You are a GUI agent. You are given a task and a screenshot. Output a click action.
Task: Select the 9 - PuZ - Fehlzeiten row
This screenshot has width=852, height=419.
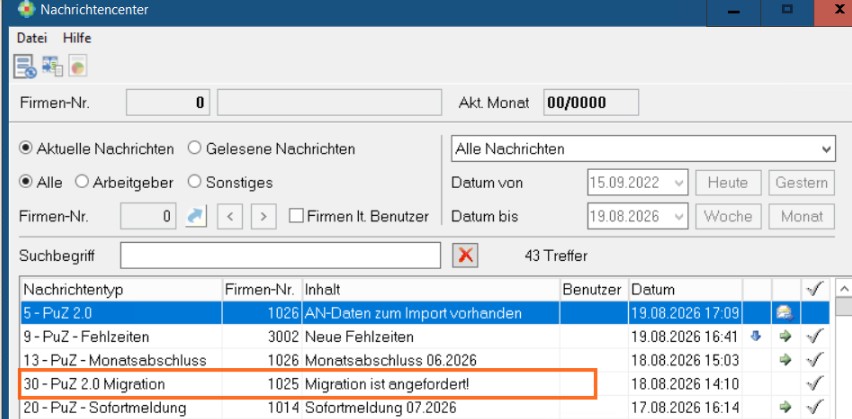pyautogui.click(x=425, y=337)
